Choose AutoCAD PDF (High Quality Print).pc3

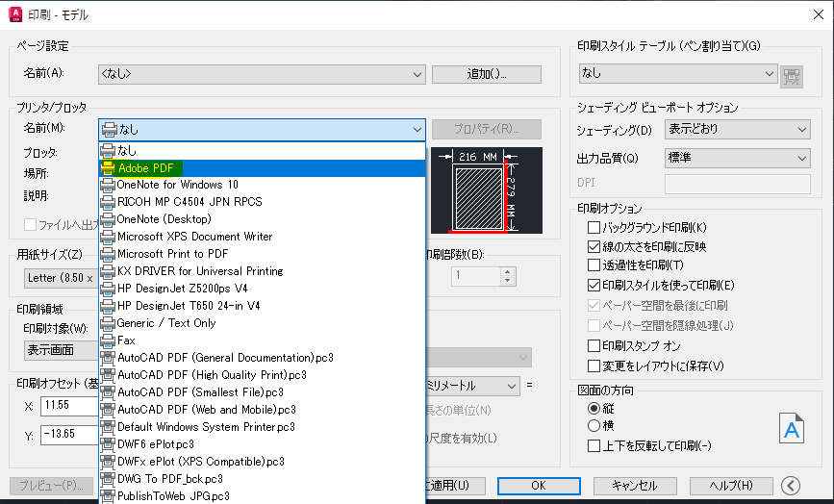[263, 375]
